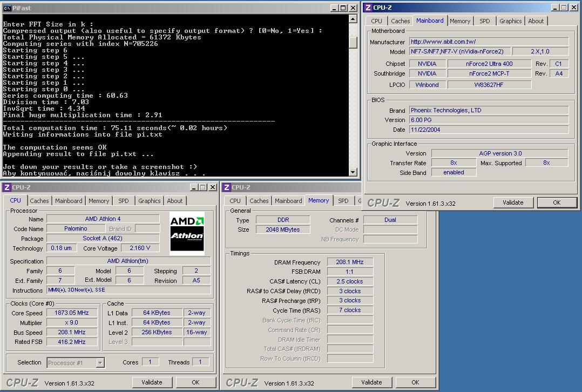The width and height of the screenshot is (582, 392).
Task: Click the Socket A (462) package value
Action: pyautogui.click(x=103, y=238)
